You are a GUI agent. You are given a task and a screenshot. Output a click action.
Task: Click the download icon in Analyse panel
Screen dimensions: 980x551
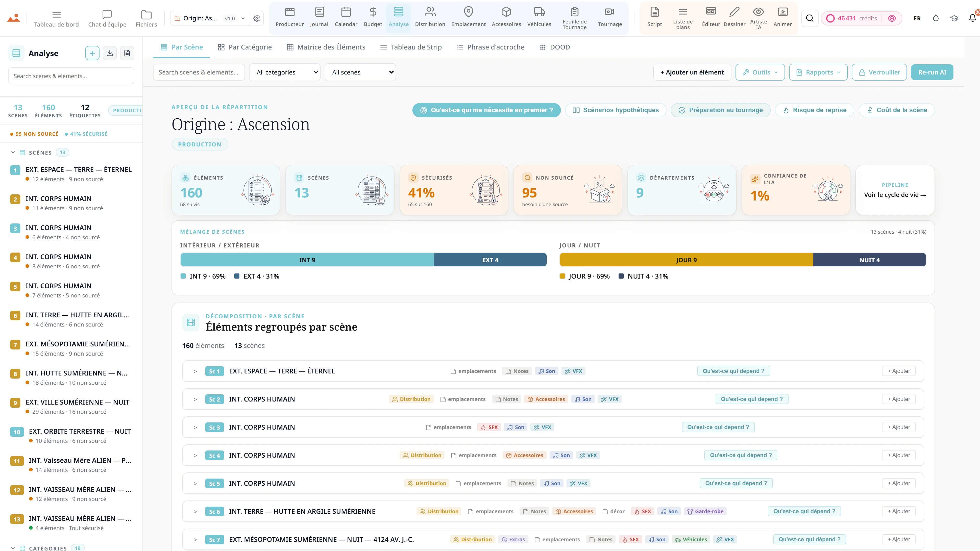click(109, 53)
